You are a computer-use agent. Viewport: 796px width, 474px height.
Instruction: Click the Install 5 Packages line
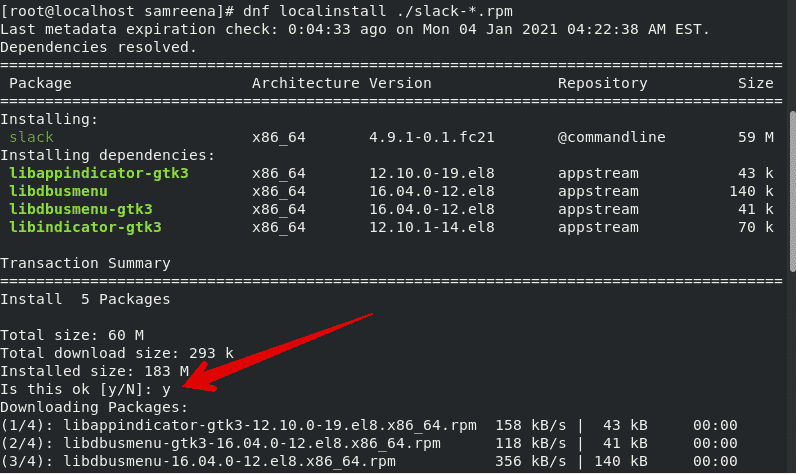85,299
